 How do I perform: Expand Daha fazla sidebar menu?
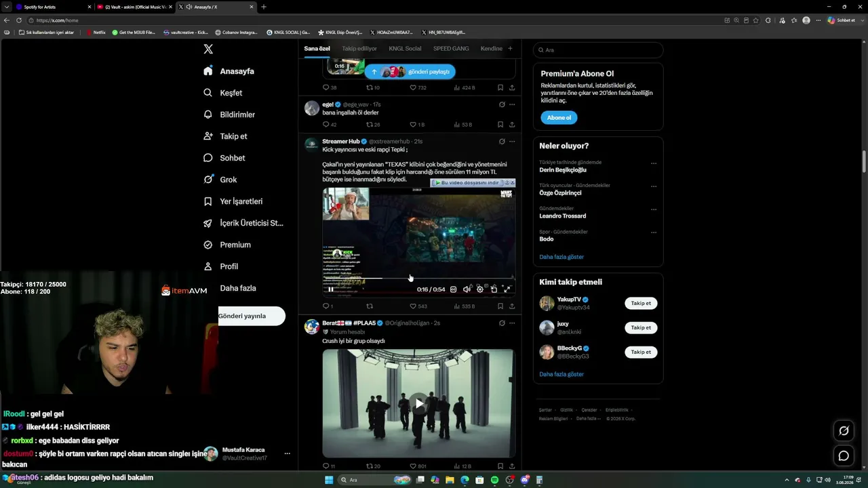point(237,288)
